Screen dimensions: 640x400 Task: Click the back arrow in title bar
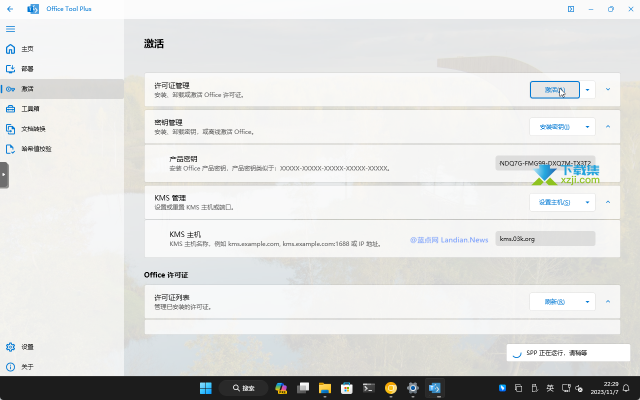(x=10, y=9)
